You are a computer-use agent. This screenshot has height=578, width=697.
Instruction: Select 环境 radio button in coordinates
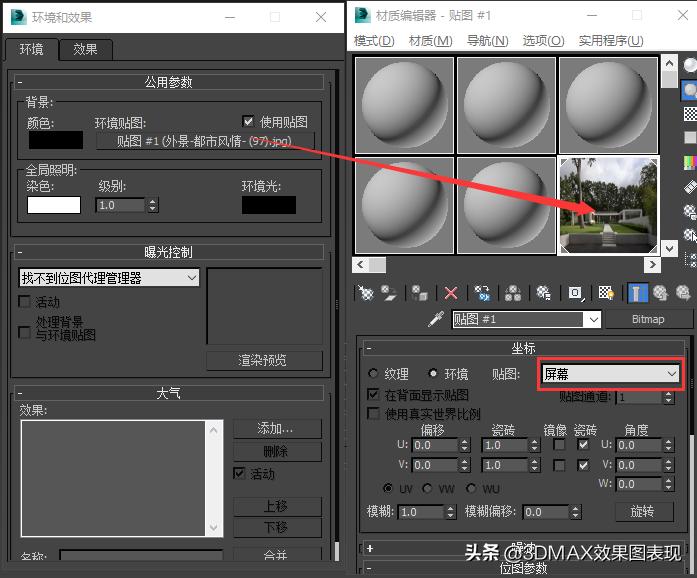click(433, 373)
